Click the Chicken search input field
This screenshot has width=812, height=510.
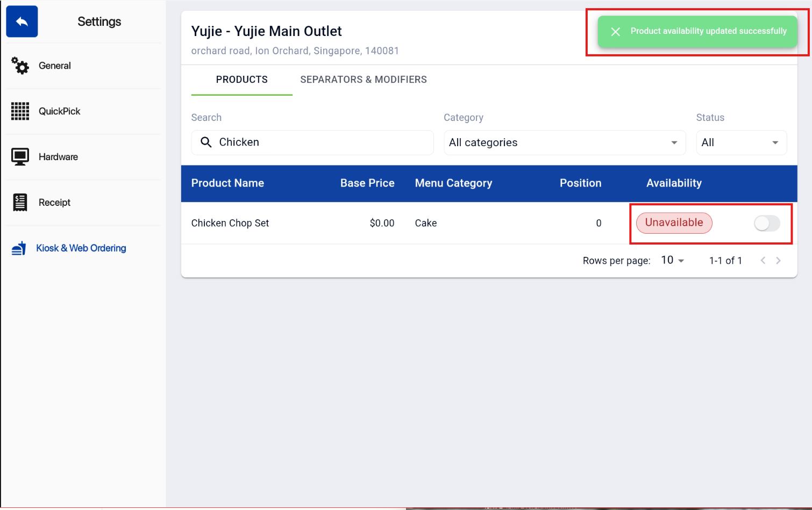pos(312,142)
